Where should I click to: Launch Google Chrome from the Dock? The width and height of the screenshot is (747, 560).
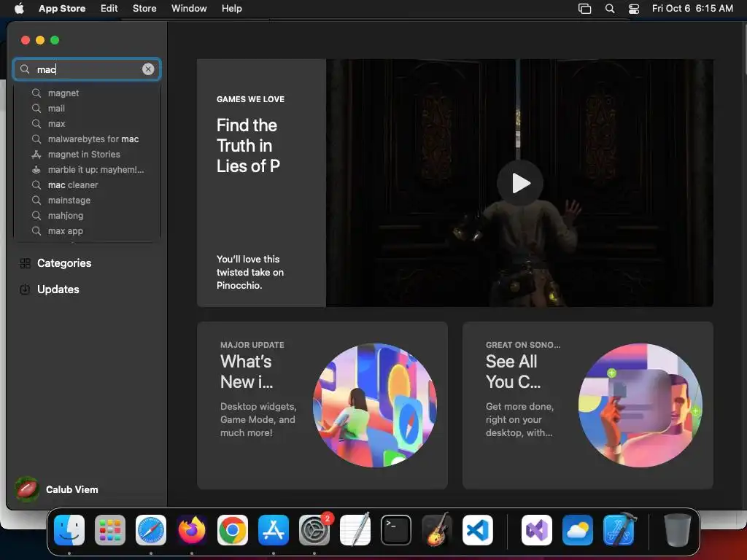click(x=233, y=530)
